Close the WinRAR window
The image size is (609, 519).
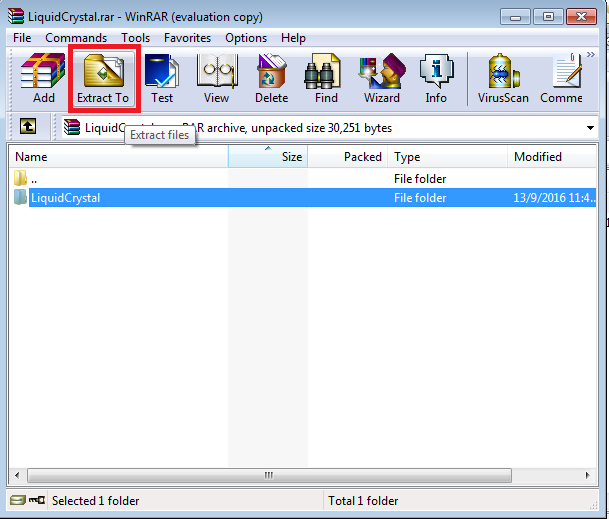pyautogui.click(x=581, y=17)
